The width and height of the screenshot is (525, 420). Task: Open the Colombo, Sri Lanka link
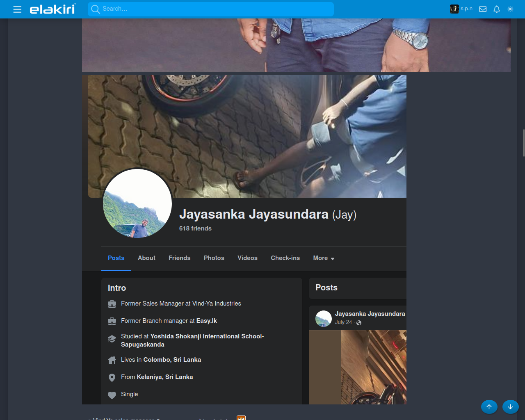[x=172, y=360]
